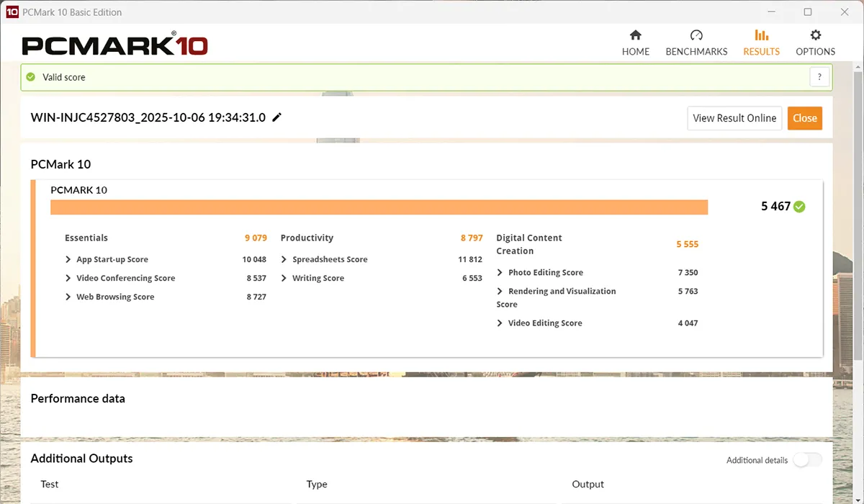
Task: Click PCMark 10 app icon in title bar
Action: tap(12, 12)
